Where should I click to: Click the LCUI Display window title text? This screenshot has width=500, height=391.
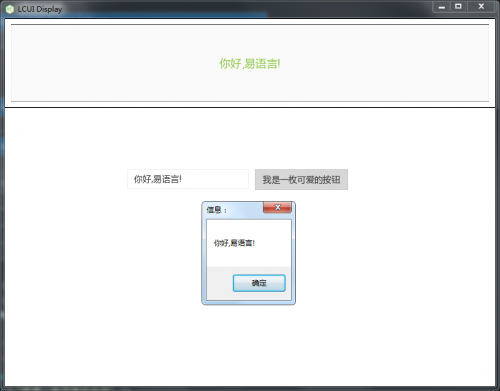pos(40,9)
